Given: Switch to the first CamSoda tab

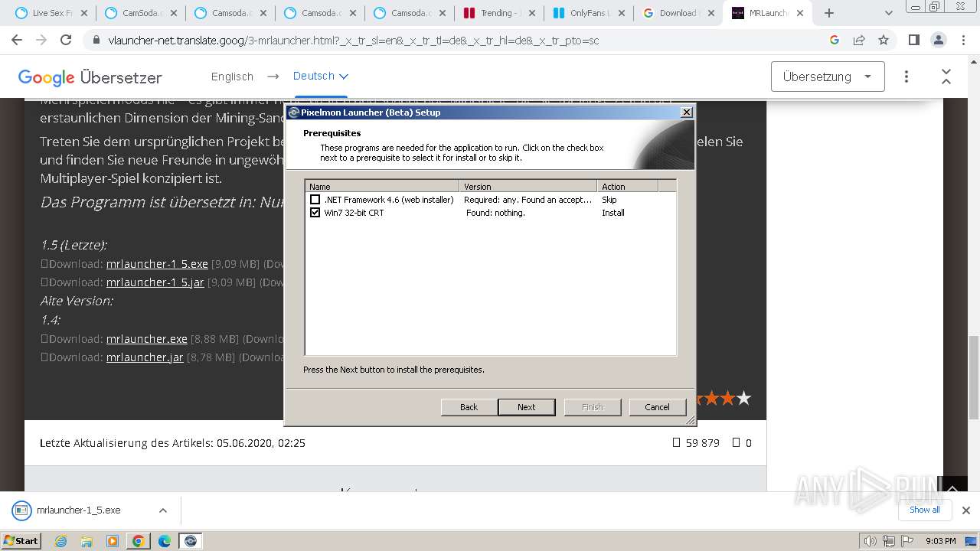Looking at the screenshot, I should [x=142, y=13].
